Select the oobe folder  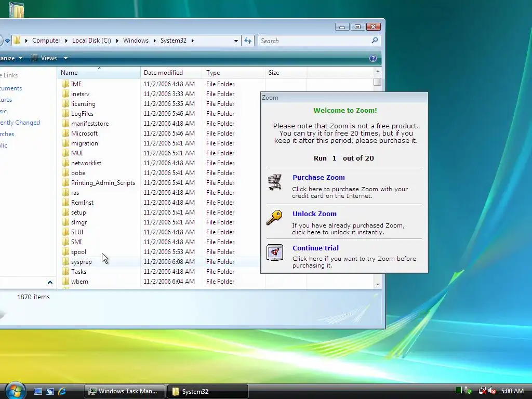point(78,172)
